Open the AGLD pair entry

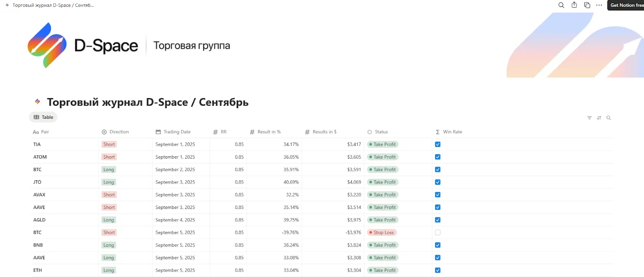coord(39,220)
